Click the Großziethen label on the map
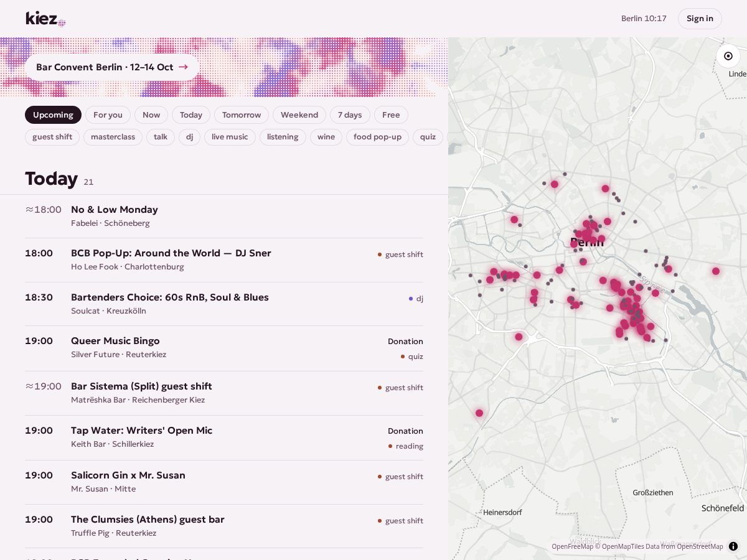 coord(653,493)
